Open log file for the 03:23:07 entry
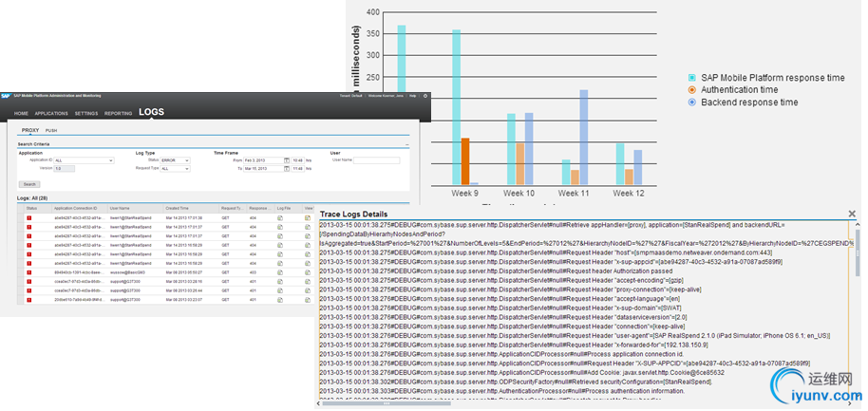Screen dimensions: 868x411 (280, 300)
